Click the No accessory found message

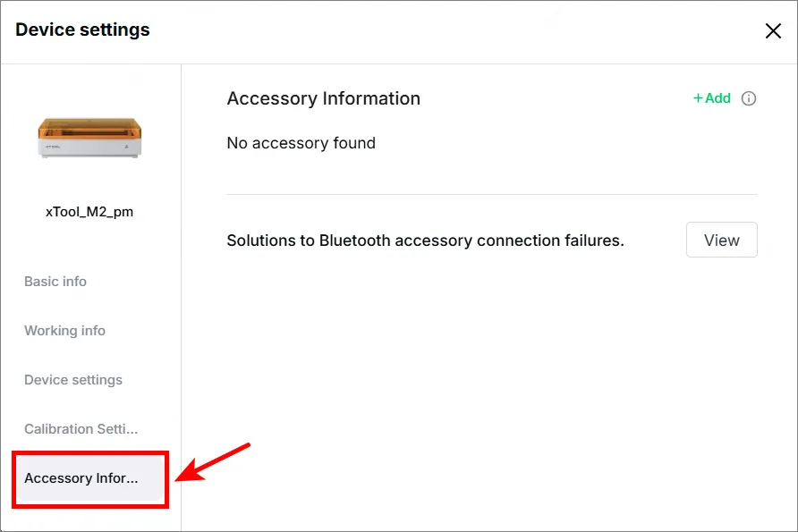pos(301,143)
